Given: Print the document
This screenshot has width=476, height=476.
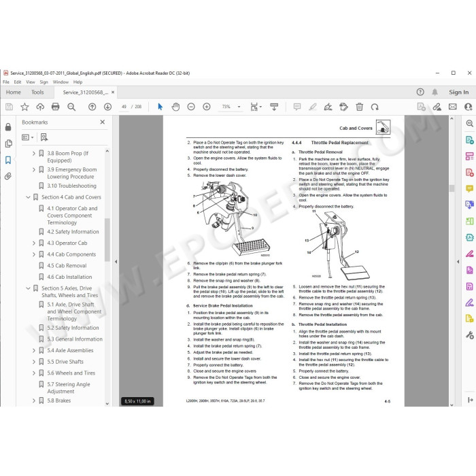Looking at the screenshot, I should [x=56, y=107].
